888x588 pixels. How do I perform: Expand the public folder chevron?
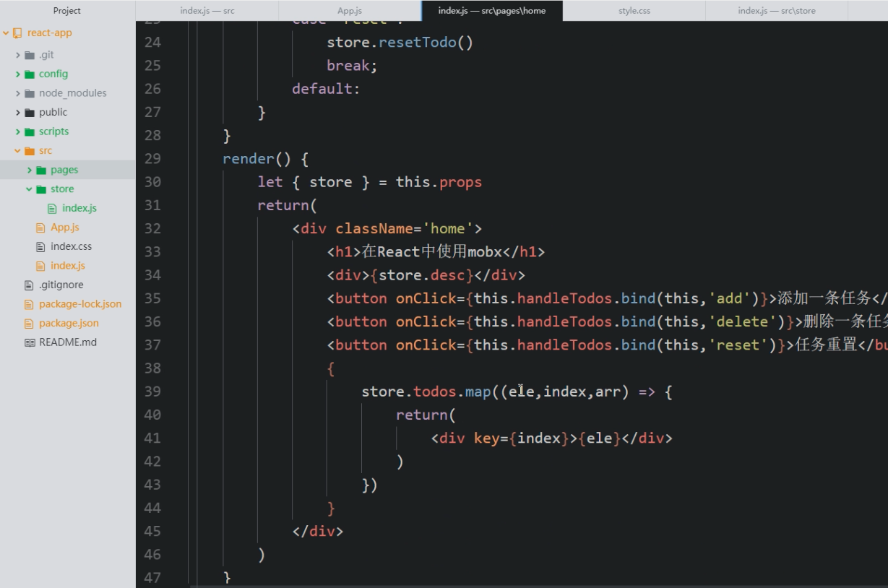pyautogui.click(x=18, y=113)
